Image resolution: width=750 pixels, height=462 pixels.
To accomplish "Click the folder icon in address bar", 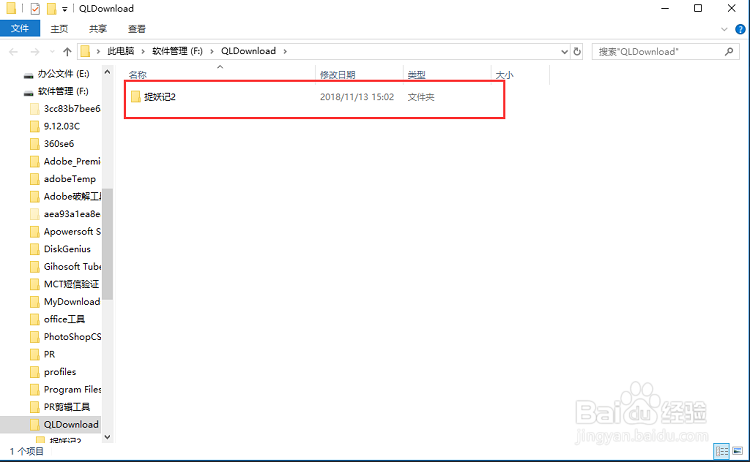I will [x=85, y=51].
